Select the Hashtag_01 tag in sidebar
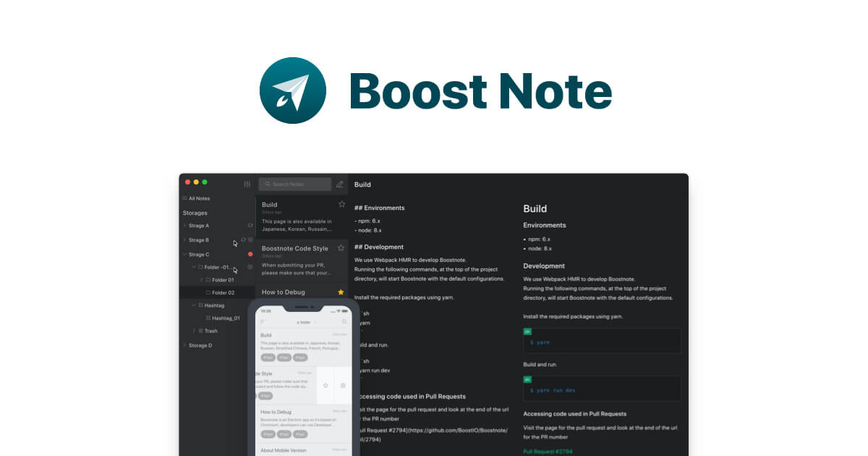 (225, 318)
